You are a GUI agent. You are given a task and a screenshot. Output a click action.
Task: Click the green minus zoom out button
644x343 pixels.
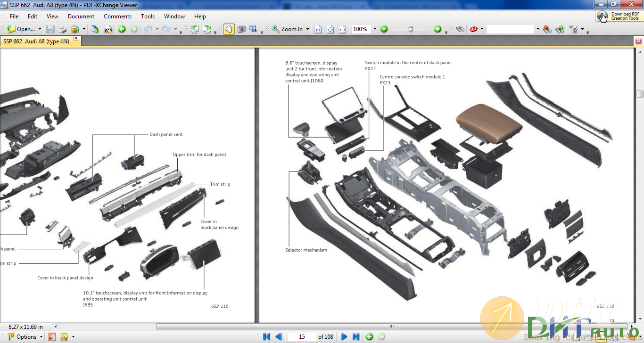point(384,29)
